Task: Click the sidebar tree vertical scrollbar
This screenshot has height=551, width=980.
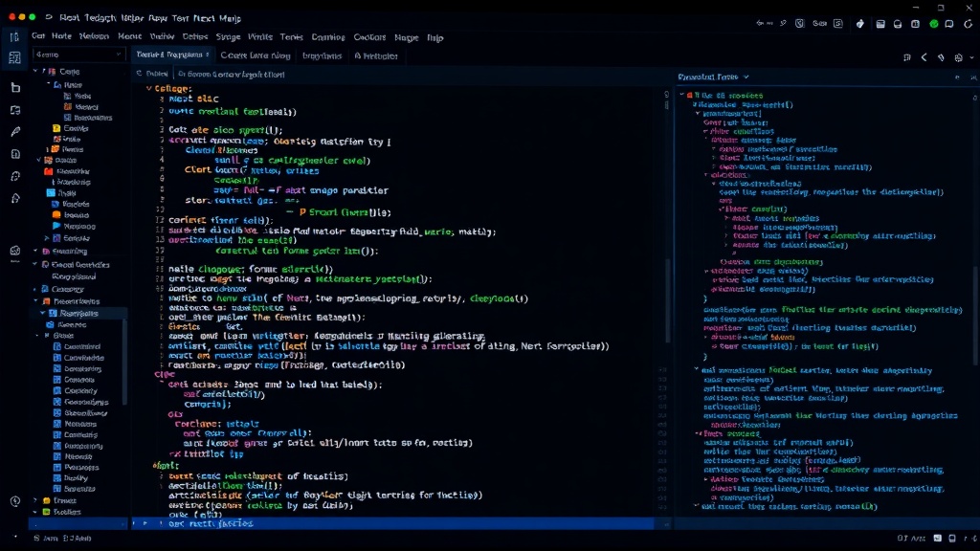Action: pos(124,363)
